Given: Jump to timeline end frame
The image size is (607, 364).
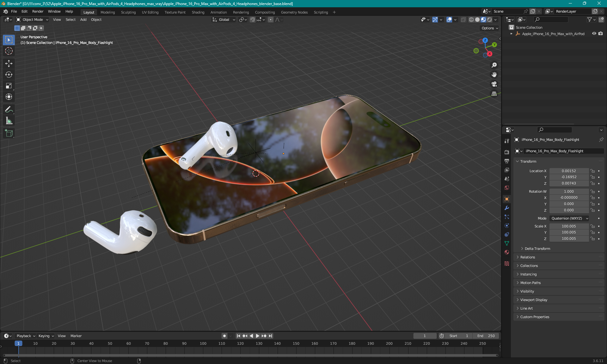Looking at the screenshot, I should point(270,336).
